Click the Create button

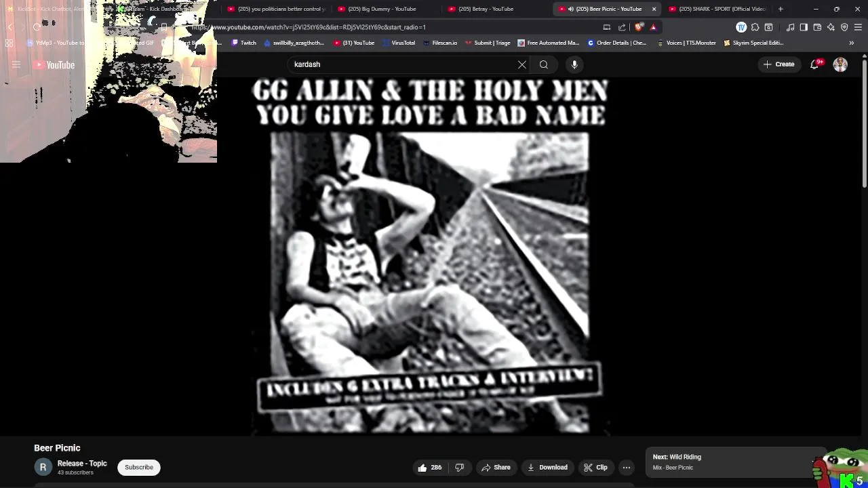pyautogui.click(x=778, y=64)
